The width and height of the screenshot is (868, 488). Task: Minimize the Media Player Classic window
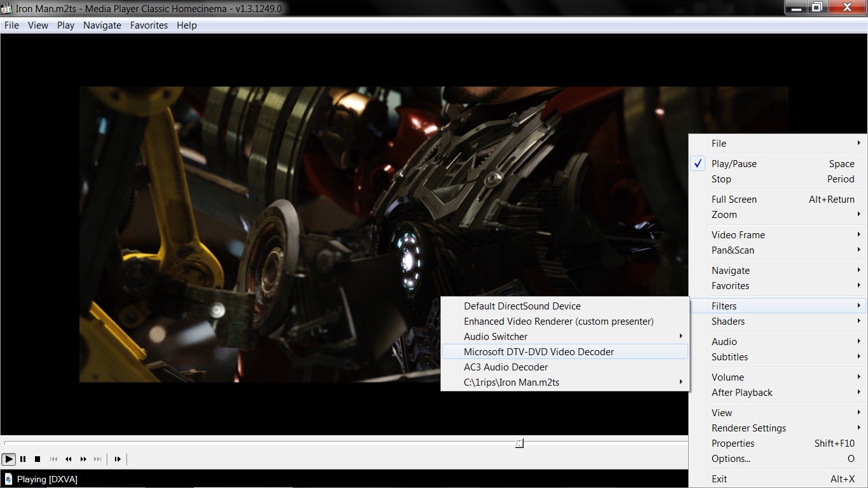[x=796, y=8]
